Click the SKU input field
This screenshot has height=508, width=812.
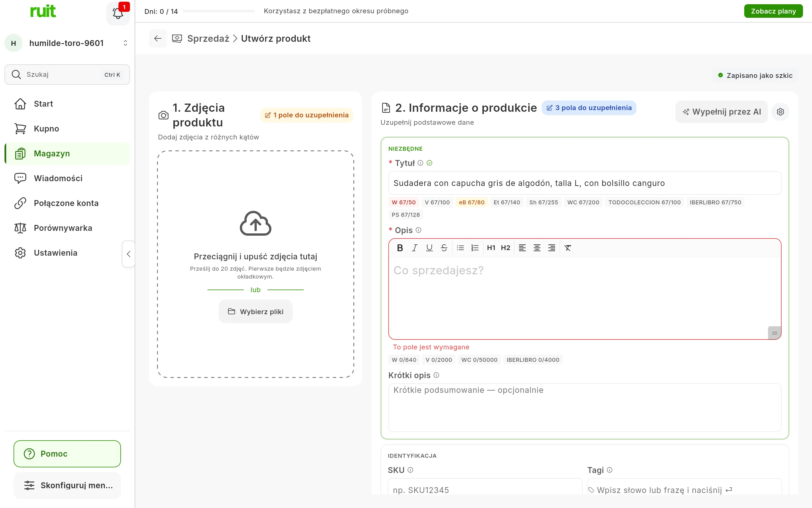[x=485, y=487]
